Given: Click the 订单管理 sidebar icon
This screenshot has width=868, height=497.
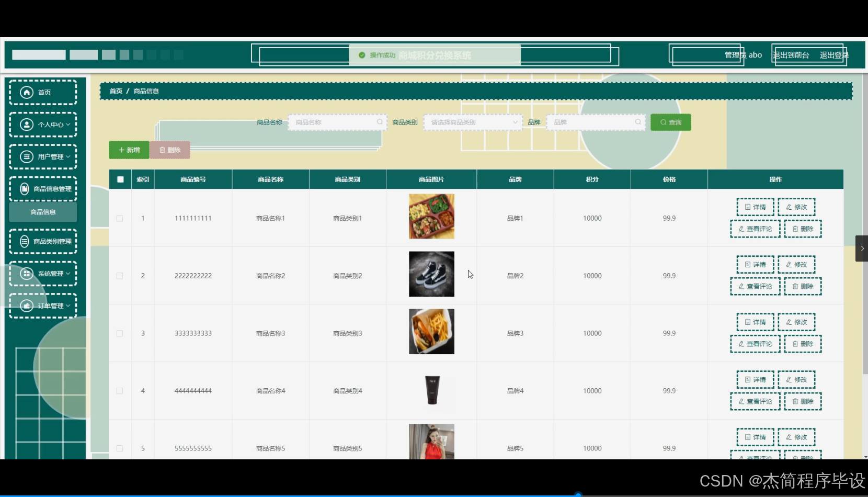Looking at the screenshot, I should tap(27, 306).
